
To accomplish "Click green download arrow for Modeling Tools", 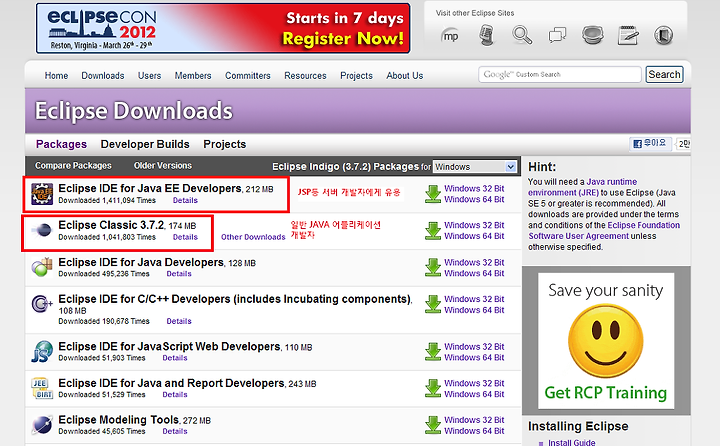I will (433, 425).
